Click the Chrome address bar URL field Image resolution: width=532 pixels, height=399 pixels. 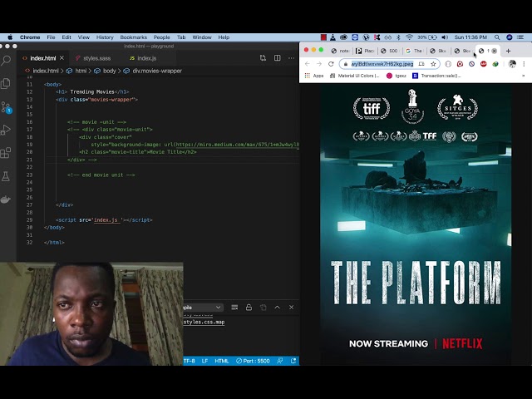[x=382, y=64]
